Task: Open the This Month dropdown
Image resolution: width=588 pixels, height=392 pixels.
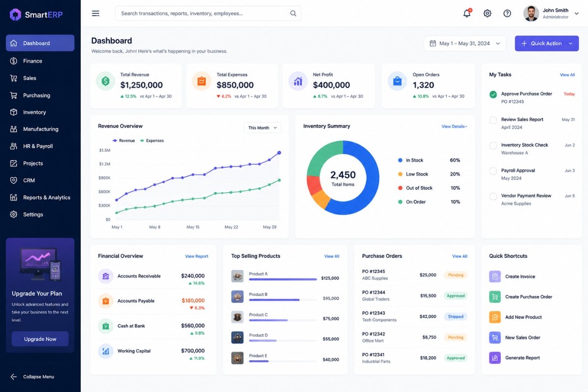Action: point(263,128)
